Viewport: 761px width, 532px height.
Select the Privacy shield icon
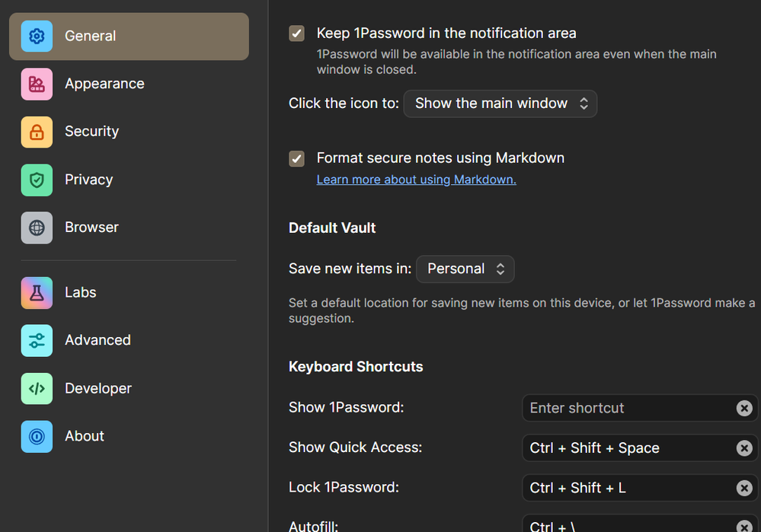37,180
